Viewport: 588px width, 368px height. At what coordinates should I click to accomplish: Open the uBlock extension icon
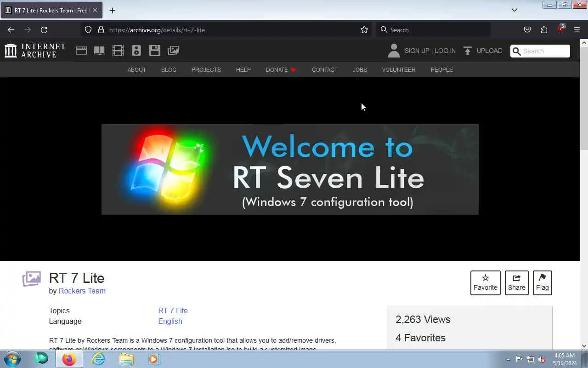coord(560,29)
